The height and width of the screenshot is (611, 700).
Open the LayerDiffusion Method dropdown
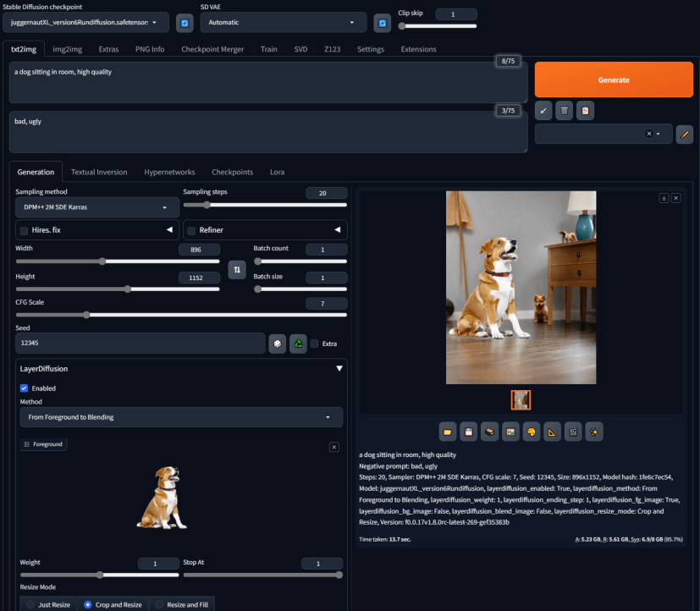pos(181,417)
